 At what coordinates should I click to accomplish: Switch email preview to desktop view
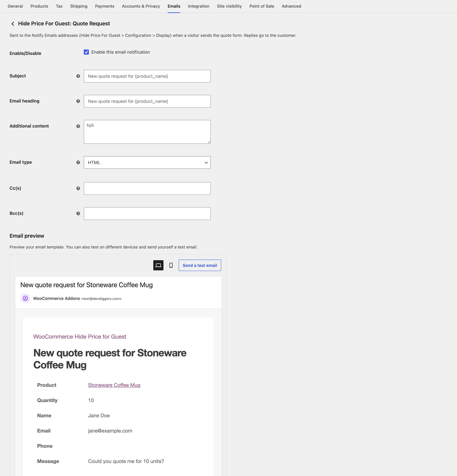point(158,265)
